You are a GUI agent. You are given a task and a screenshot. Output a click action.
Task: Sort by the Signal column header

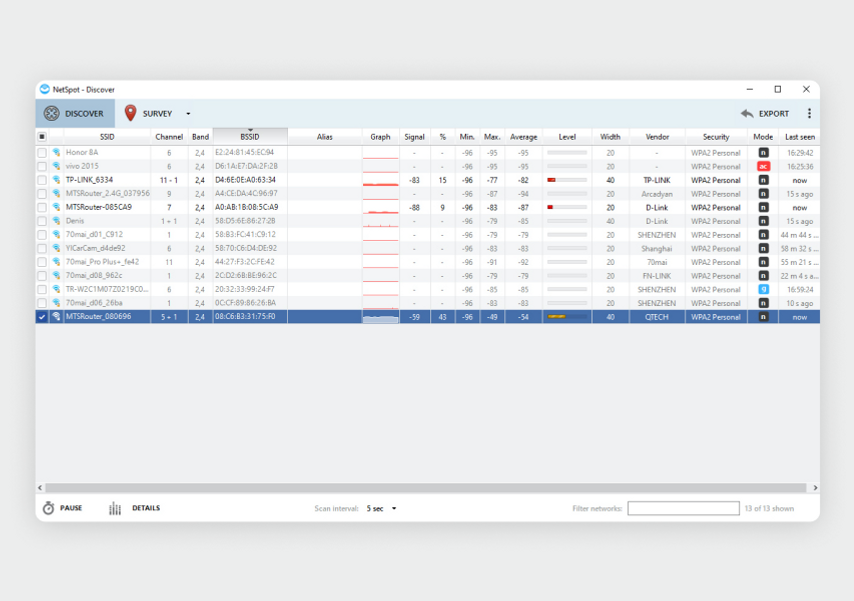pos(414,137)
